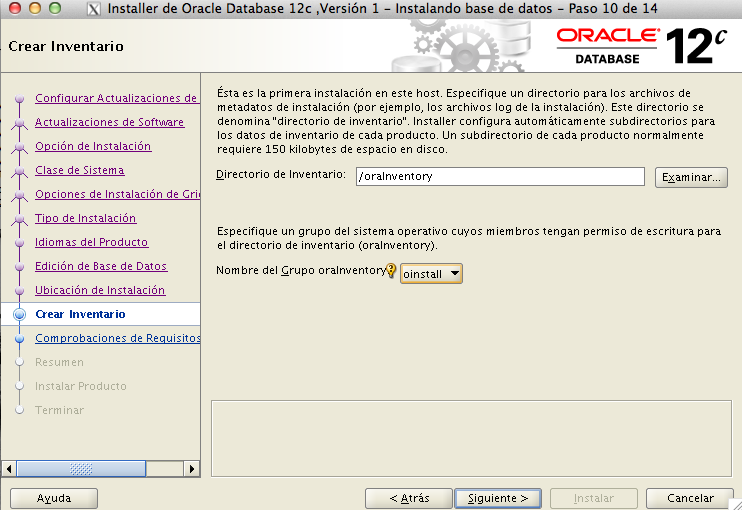Image resolution: width=742 pixels, height=510 pixels.
Task: Open the Actualizaciones de Software step
Action: [x=109, y=122]
